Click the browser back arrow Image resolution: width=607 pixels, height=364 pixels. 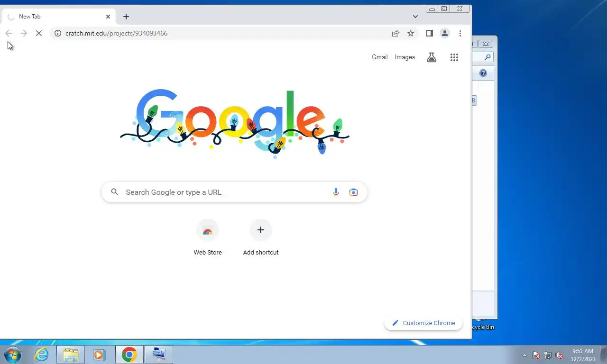pos(9,33)
